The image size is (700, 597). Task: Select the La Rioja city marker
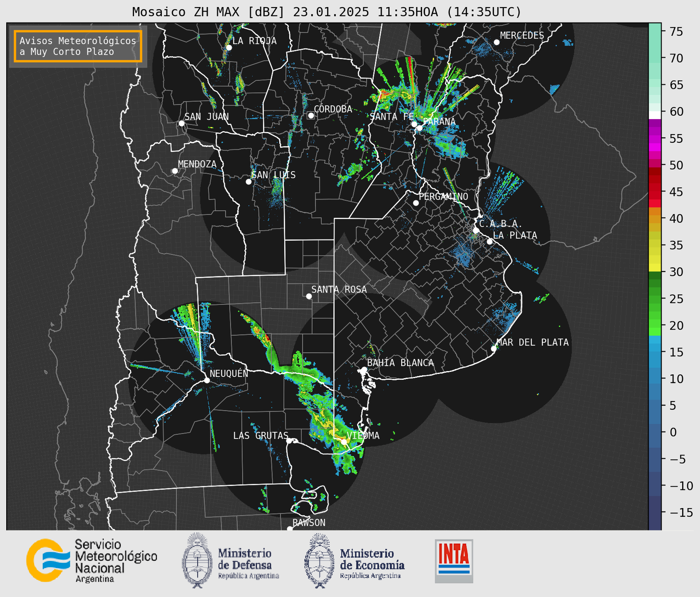click(229, 48)
